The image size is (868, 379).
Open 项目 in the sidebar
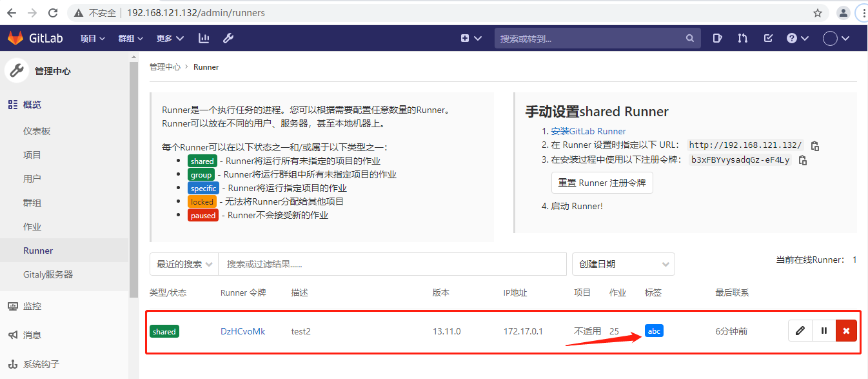click(x=32, y=155)
